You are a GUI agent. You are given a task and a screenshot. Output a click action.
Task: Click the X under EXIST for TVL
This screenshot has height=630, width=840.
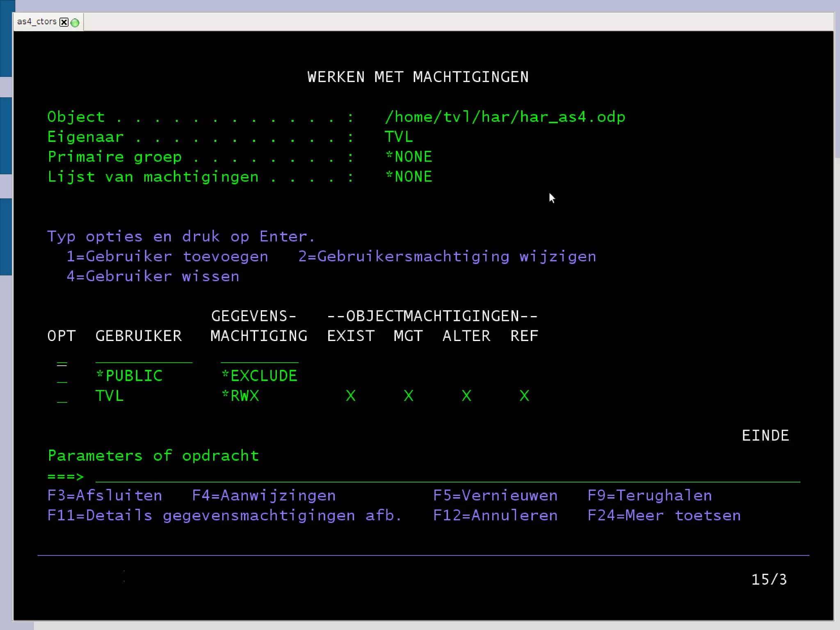coord(351,396)
